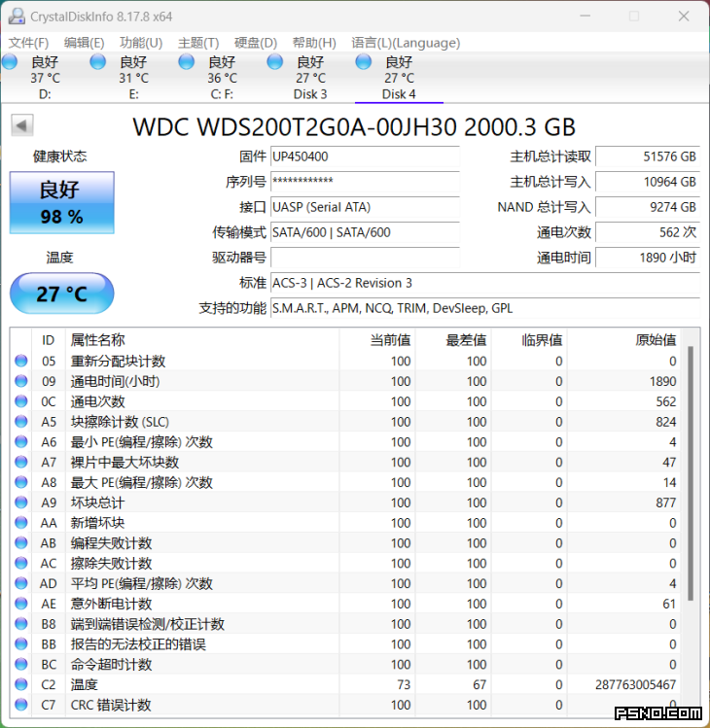Click the status dot for attribute A7
The width and height of the screenshot is (710, 728).
[20, 462]
